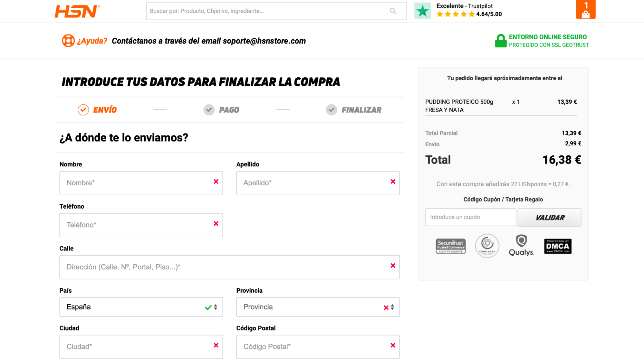Click the red X in Nombre field
Viewport: 644px width, 363px height.
216,181
